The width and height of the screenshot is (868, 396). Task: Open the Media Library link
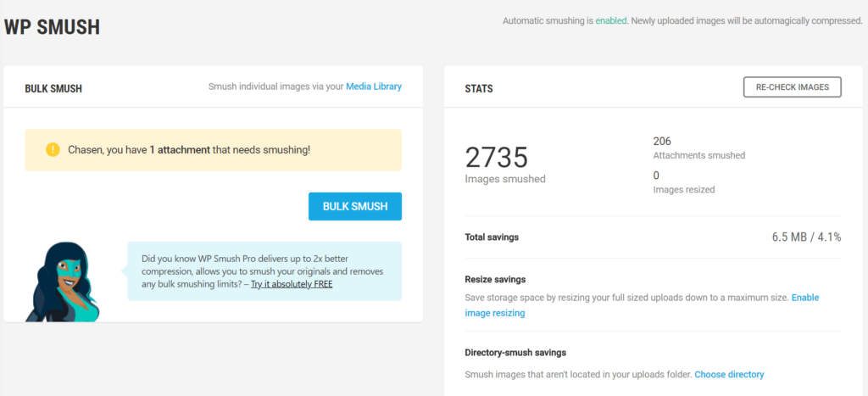point(374,86)
